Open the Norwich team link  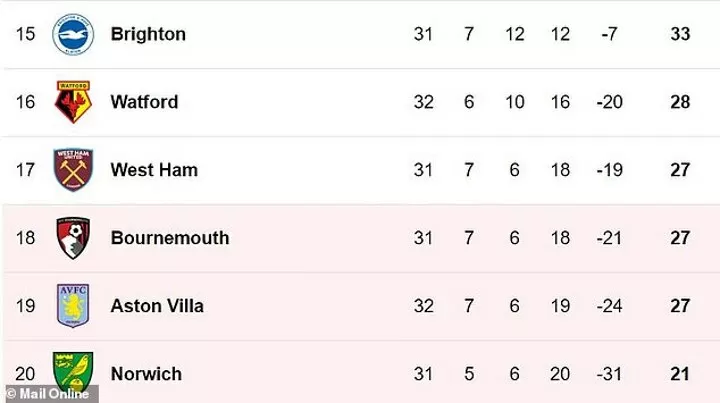[x=146, y=374]
